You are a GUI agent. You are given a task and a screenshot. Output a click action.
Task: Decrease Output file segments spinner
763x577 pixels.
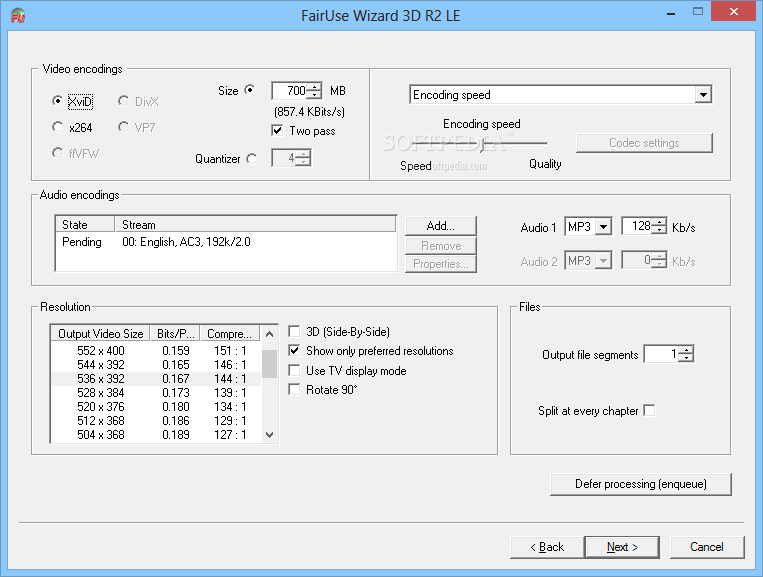pyautogui.click(x=686, y=358)
